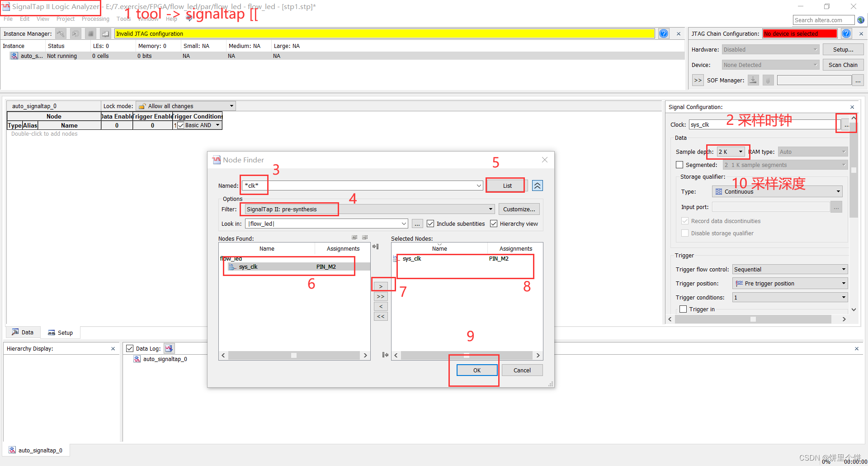868x466 pixels.
Task: Open the File menu
Action: pyautogui.click(x=8, y=19)
